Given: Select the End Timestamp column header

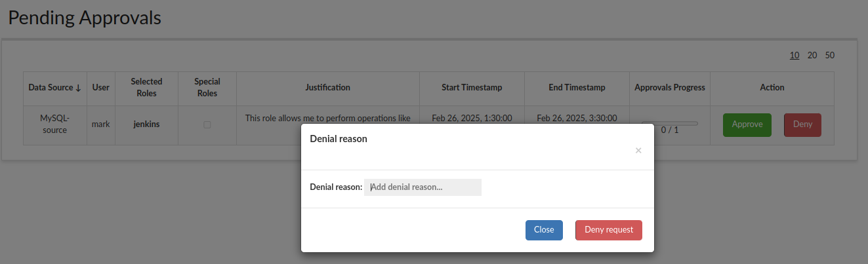Looking at the screenshot, I should coord(577,88).
